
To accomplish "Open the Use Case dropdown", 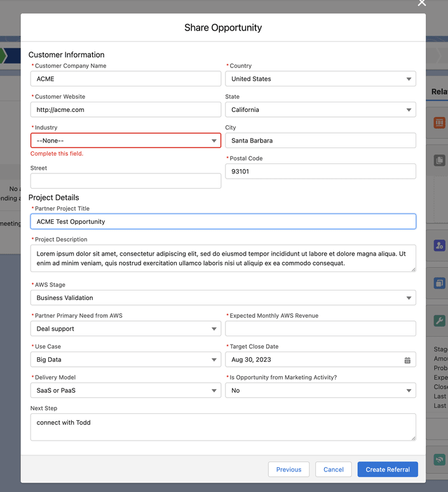I will click(125, 360).
